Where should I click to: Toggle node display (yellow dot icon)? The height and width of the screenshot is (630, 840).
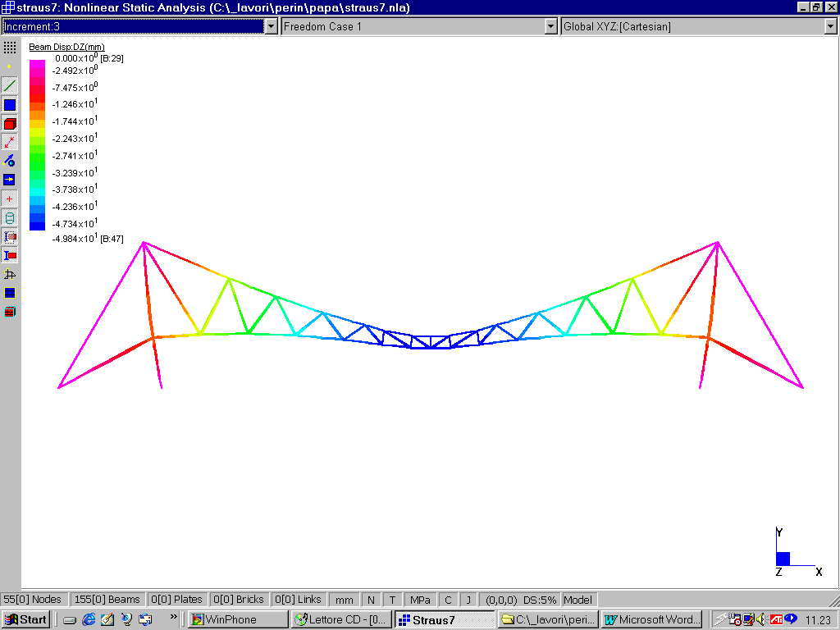click(x=10, y=66)
